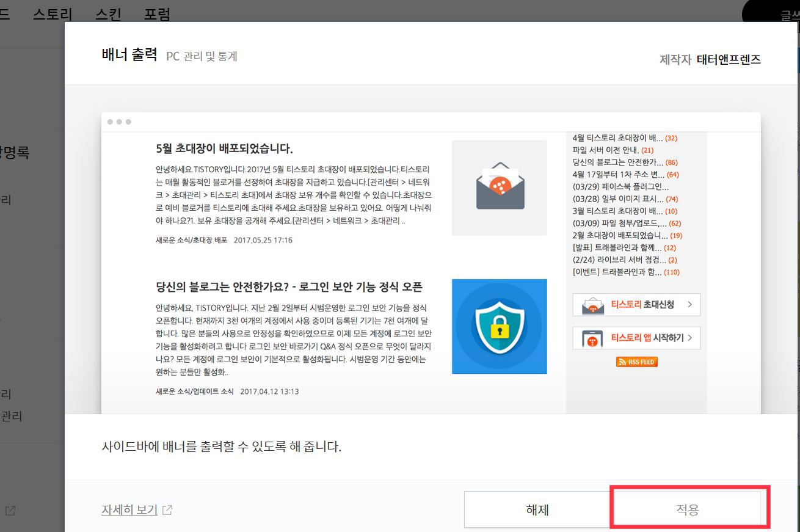Screen dimensions: 800x532
Task: Click sidebar entry [이벤트] 트래블라인과 함... (110)
Action: pyautogui.click(x=626, y=272)
